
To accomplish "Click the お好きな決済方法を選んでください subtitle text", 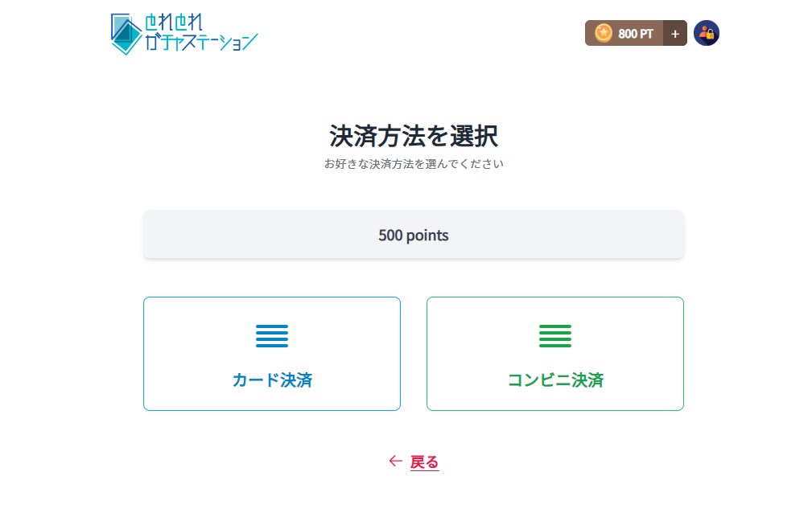I will (414, 164).
